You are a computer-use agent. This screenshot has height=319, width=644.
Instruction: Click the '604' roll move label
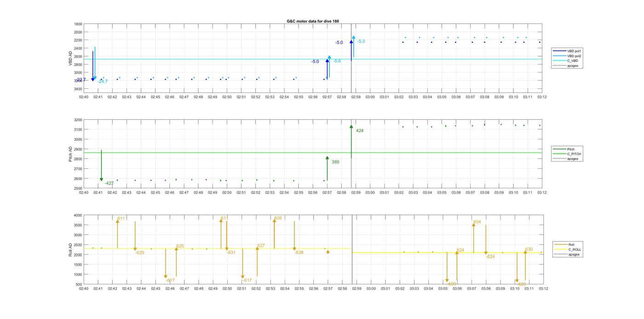pos(477,222)
